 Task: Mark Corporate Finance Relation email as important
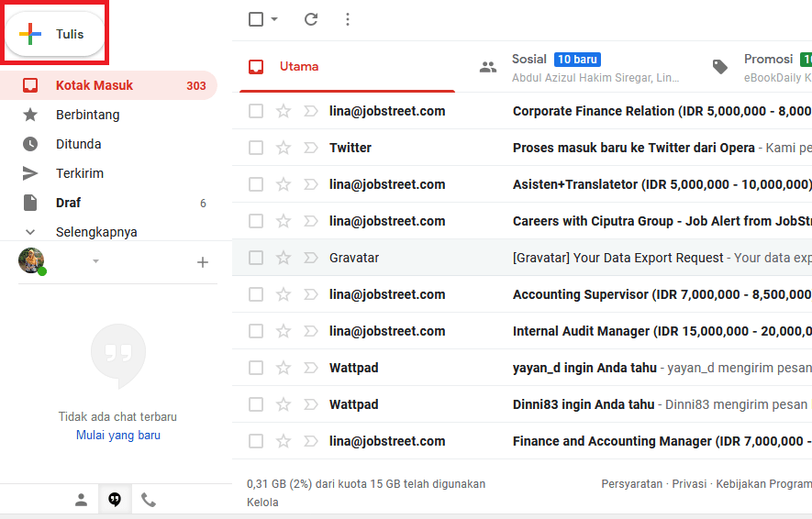tap(311, 111)
